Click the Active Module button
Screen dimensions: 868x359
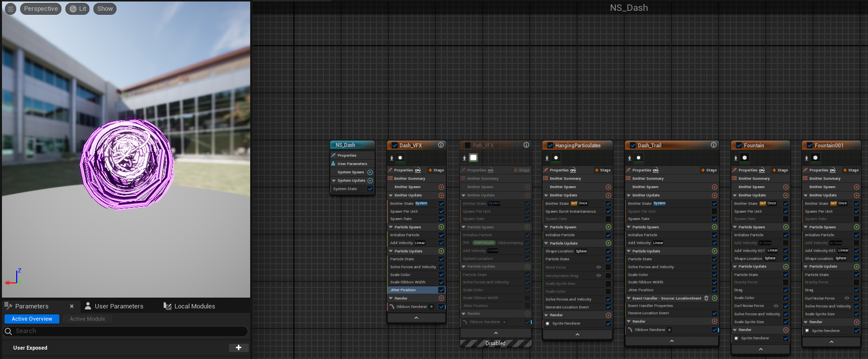coord(87,319)
